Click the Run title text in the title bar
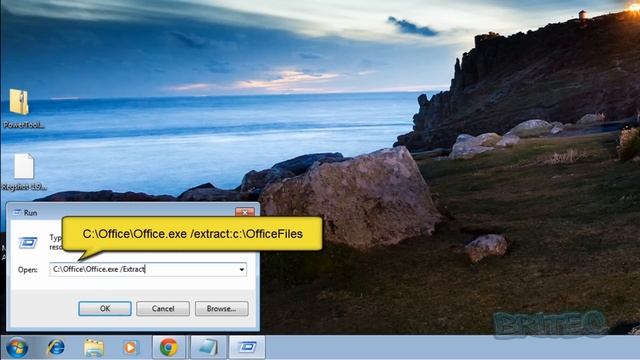The width and height of the screenshot is (640, 360). (31, 213)
